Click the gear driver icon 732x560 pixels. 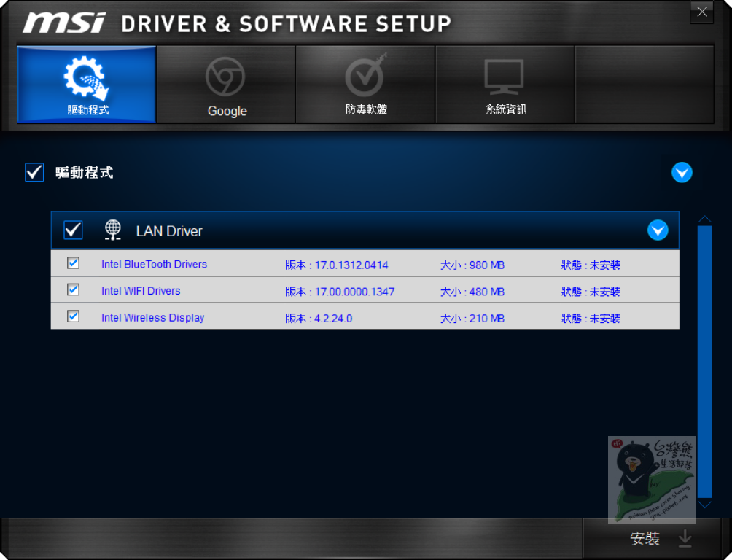pos(86,77)
